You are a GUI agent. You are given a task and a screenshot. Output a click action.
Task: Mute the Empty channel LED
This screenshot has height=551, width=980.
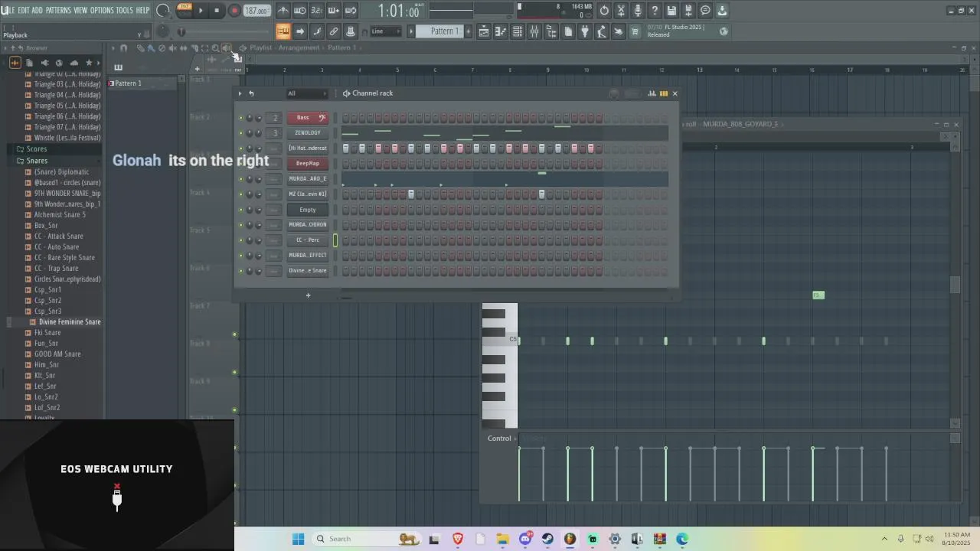(x=240, y=210)
